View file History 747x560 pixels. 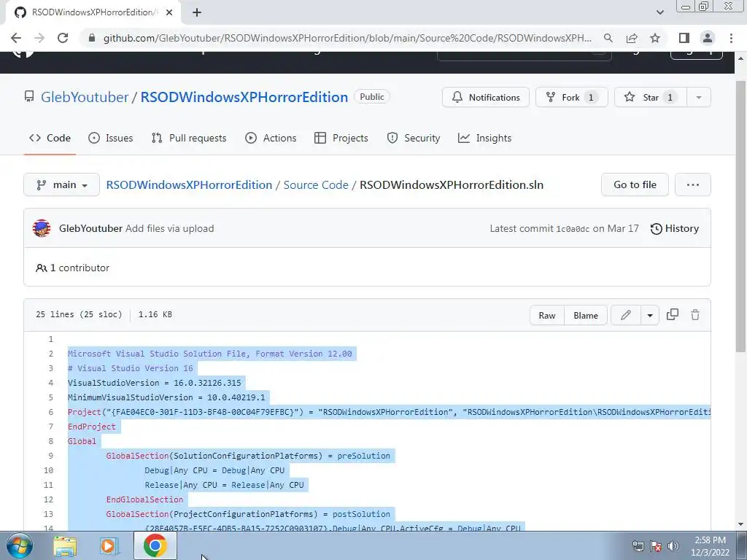pos(675,228)
